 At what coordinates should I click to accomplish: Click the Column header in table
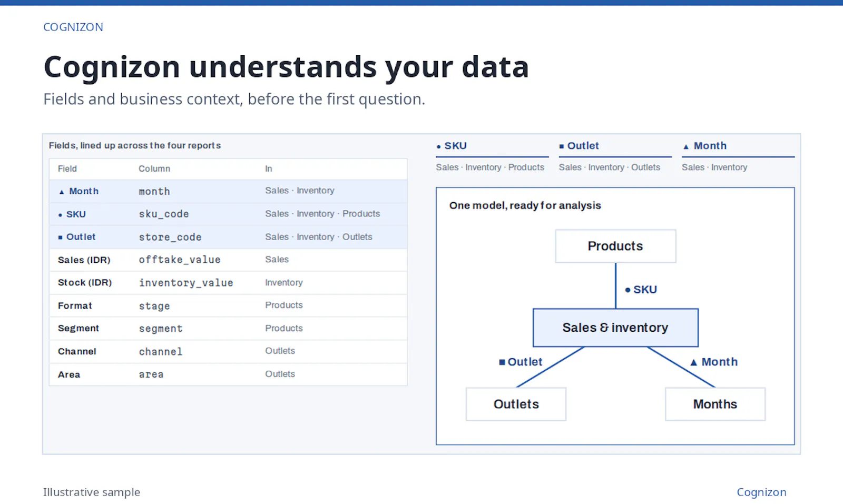[154, 169]
